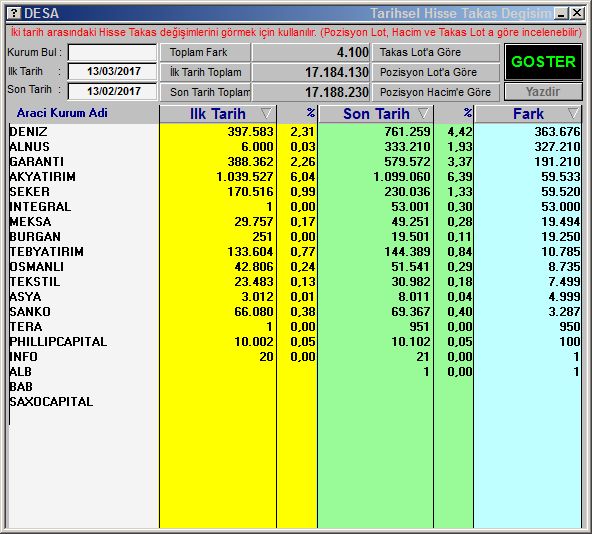This screenshot has height=534, width=592.
Task: Select the MEKSA row
Action: 295,222
